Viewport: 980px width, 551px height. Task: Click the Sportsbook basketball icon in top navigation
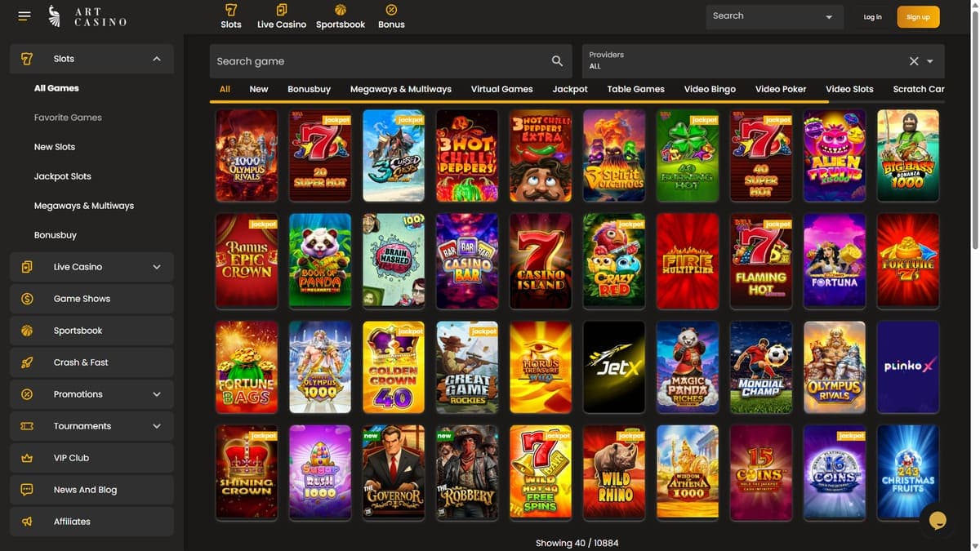click(341, 10)
